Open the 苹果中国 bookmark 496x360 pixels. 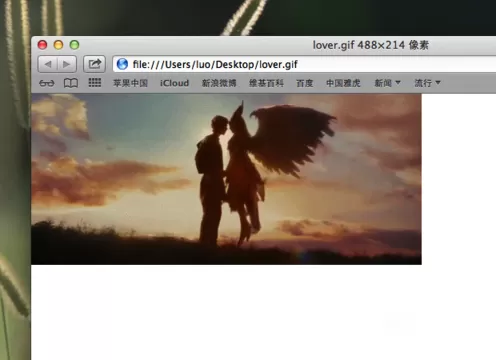(x=130, y=83)
